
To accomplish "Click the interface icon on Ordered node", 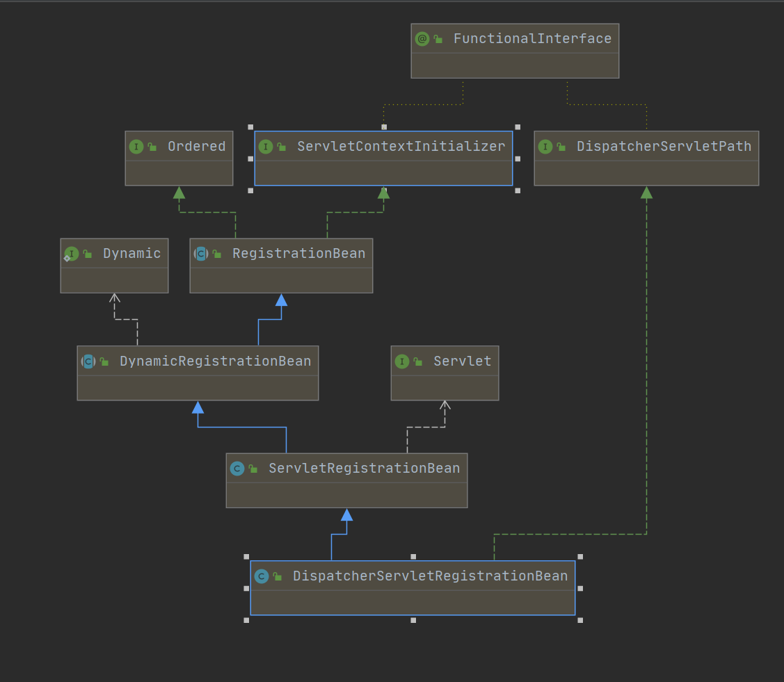I will coord(136,147).
